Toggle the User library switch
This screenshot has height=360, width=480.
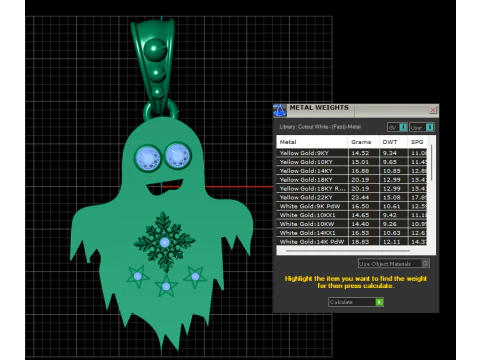pos(422,127)
